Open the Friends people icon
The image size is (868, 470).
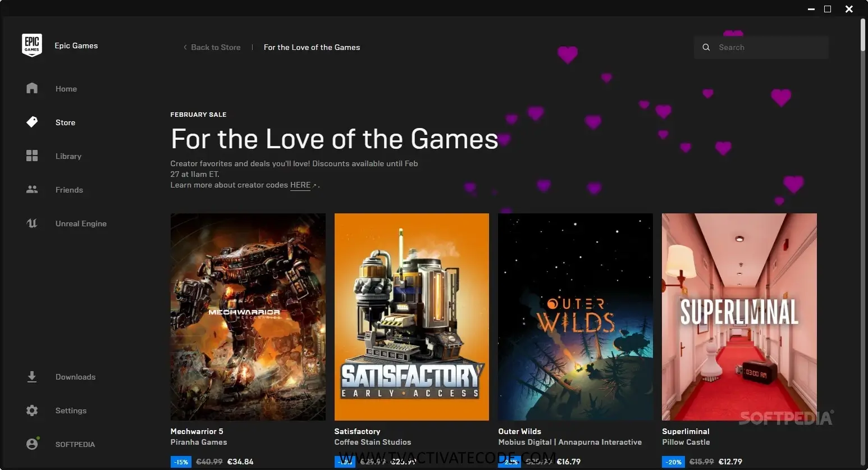click(32, 189)
